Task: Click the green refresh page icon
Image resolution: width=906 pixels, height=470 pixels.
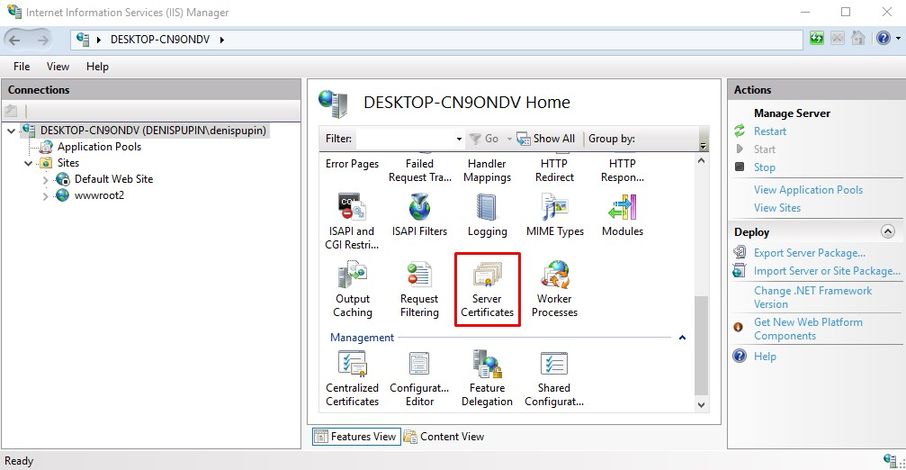Action: coord(816,39)
